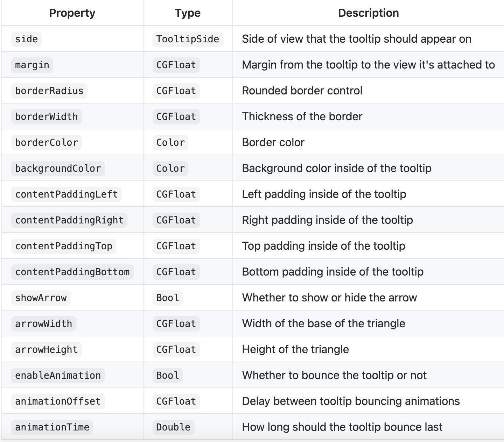
Task: Click the Property column header
Action: pos(72,13)
